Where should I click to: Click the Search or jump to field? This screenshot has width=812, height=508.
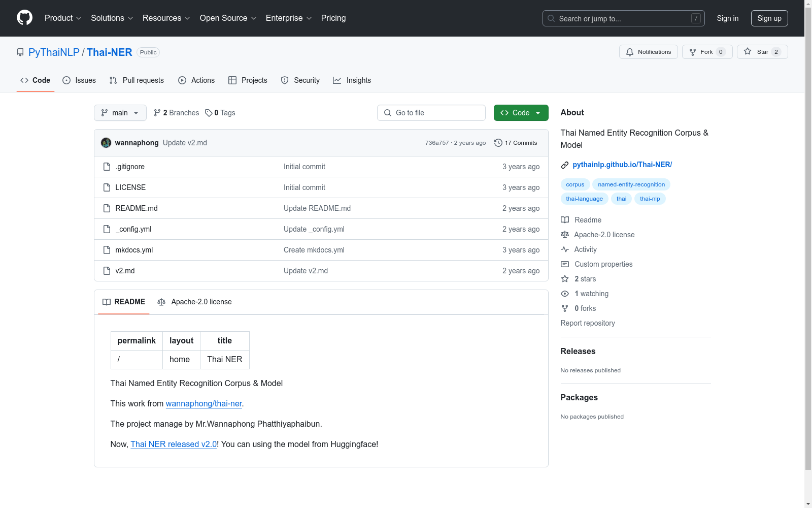point(624,18)
